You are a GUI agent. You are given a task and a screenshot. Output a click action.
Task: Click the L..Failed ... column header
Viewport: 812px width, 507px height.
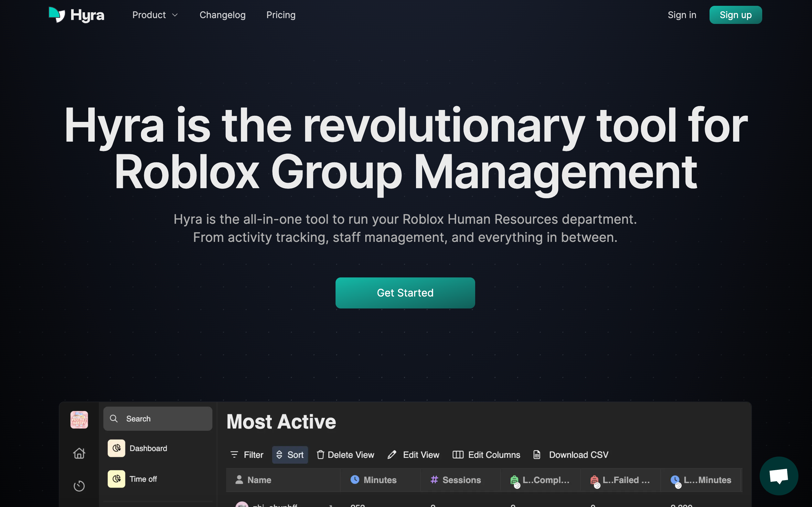click(x=621, y=480)
